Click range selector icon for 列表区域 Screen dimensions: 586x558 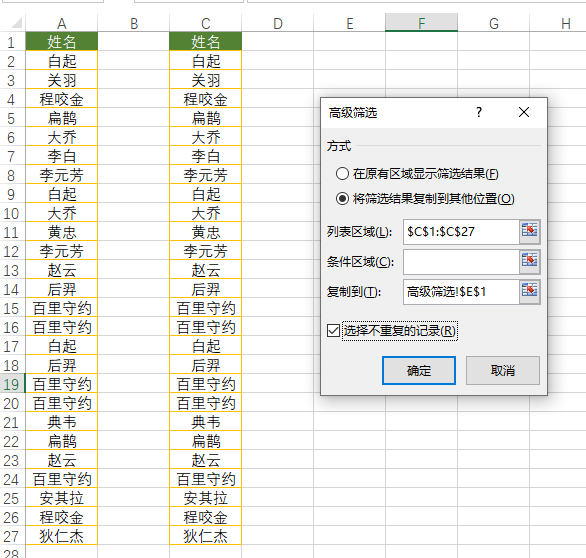pyautogui.click(x=530, y=231)
